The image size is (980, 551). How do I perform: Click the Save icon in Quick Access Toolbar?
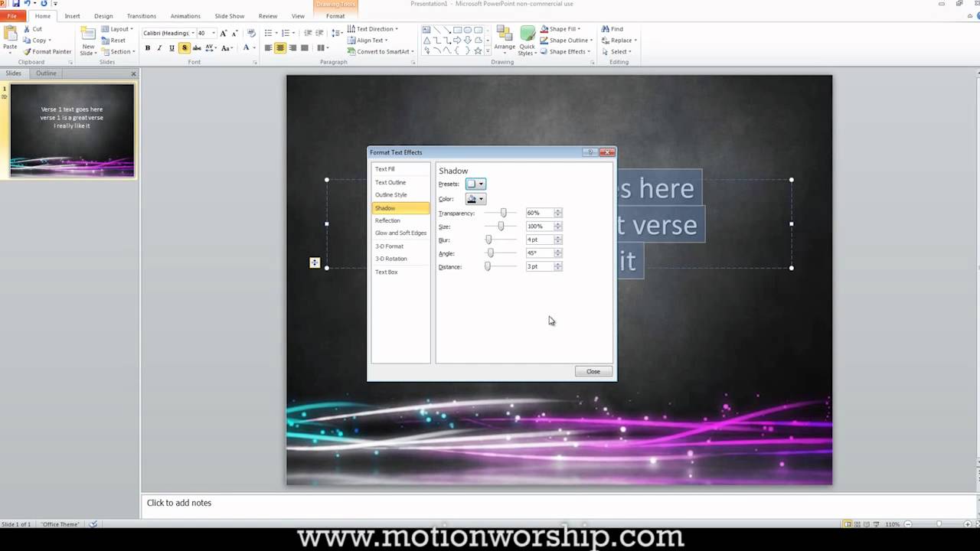pyautogui.click(x=16, y=4)
